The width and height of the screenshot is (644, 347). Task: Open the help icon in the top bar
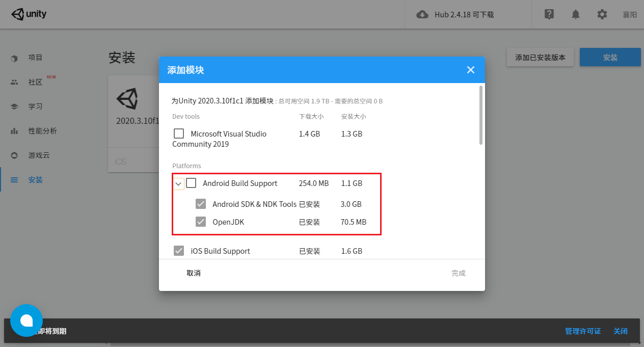tap(549, 14)
